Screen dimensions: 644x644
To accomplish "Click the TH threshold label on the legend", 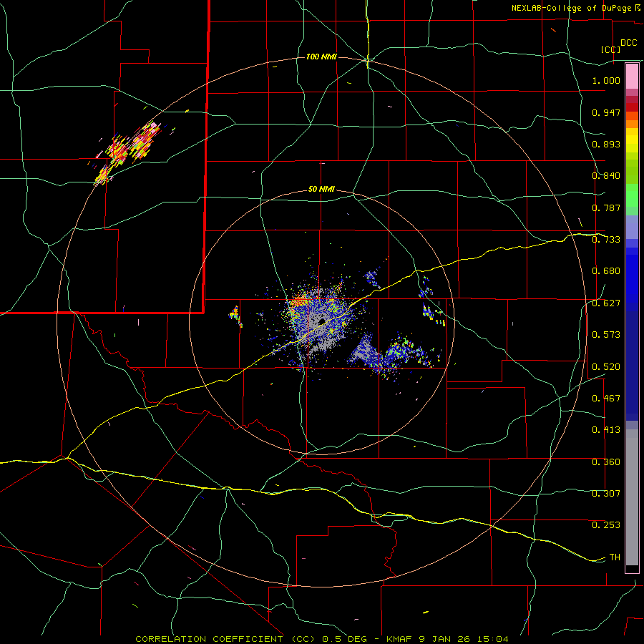I will click(615, 557).
